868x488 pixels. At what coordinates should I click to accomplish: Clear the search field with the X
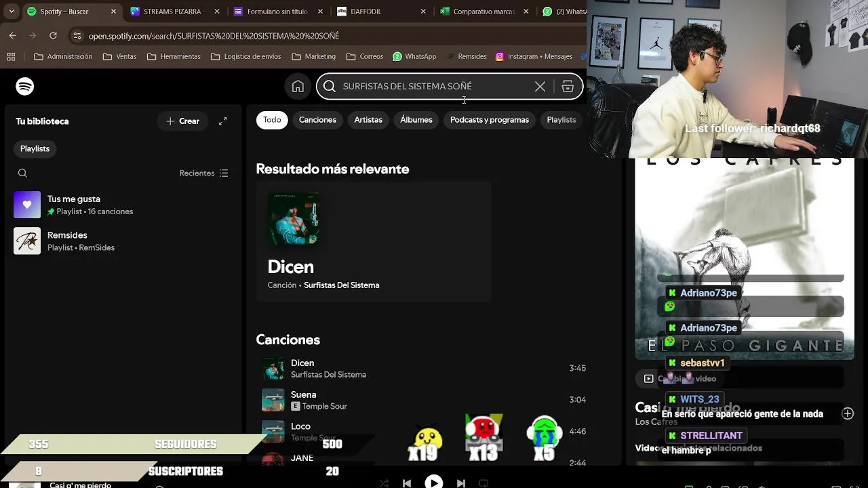(x=540, y=86)
